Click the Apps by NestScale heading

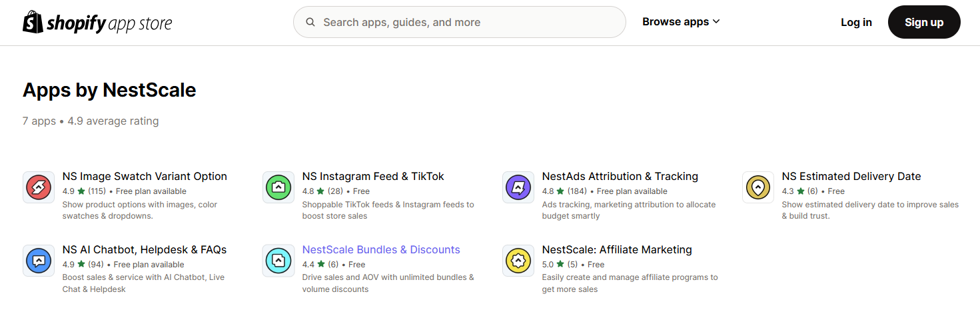(x=109, y=89)
